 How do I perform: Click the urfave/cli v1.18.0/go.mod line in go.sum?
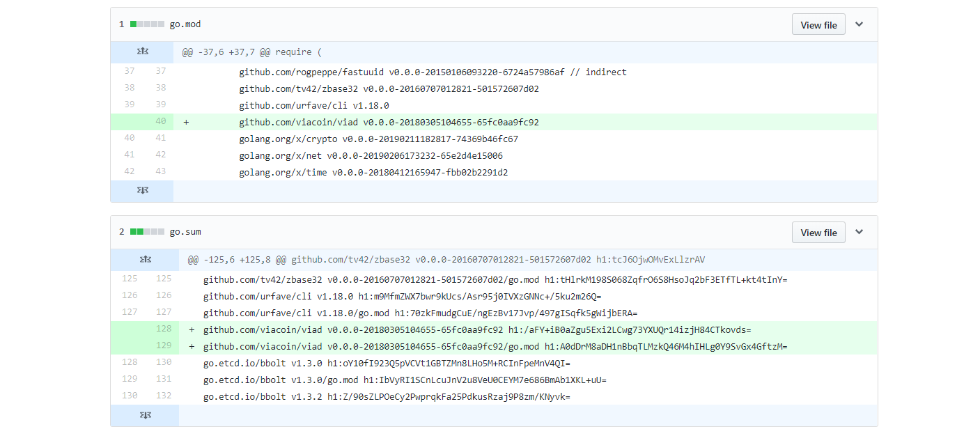[x=420, y=313]
